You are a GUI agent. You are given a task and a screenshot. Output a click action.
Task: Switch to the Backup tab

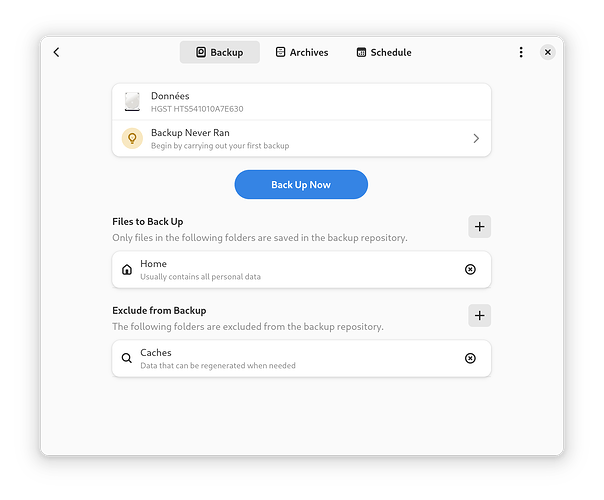coord(219,52)
